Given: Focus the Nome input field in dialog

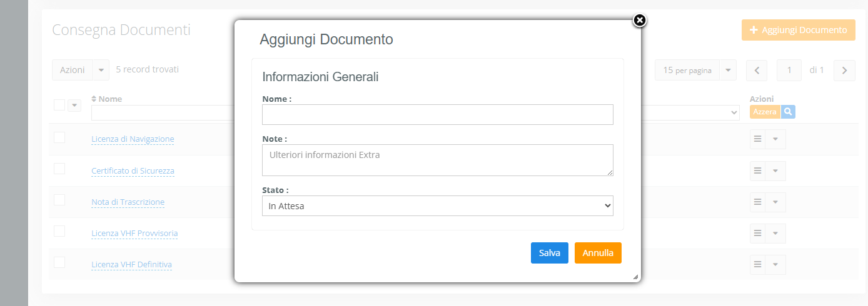Looking at the screenshot, I should (x=438, y=115).
